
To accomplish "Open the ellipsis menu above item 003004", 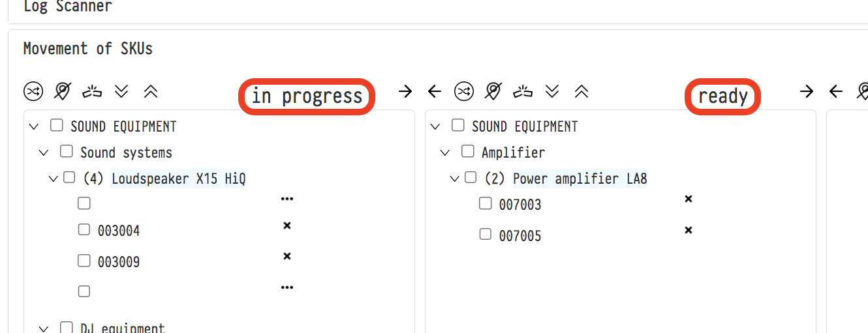I will tap(287, 199).
